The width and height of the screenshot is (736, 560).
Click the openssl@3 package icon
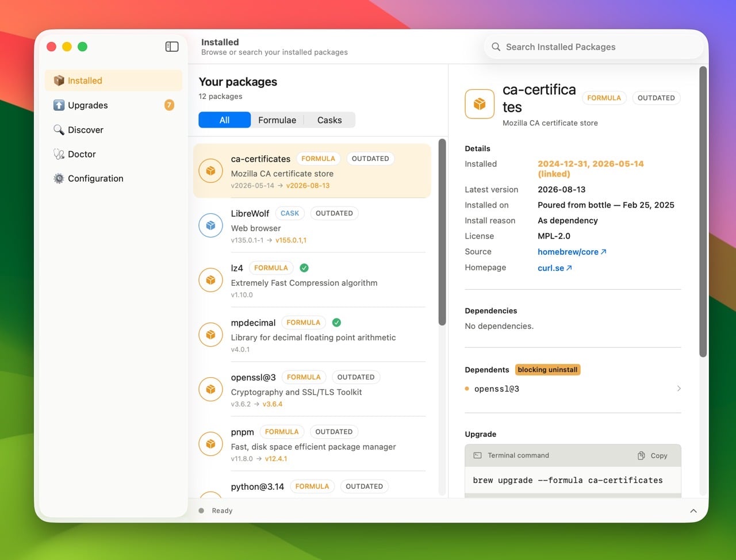point(210,389)
